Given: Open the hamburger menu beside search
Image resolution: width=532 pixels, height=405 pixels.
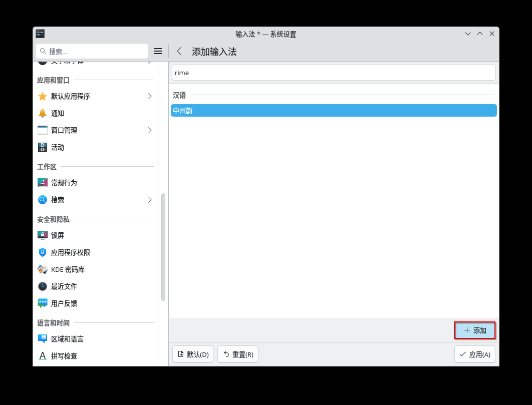Looking at the screenshot, I should point(158,51).
